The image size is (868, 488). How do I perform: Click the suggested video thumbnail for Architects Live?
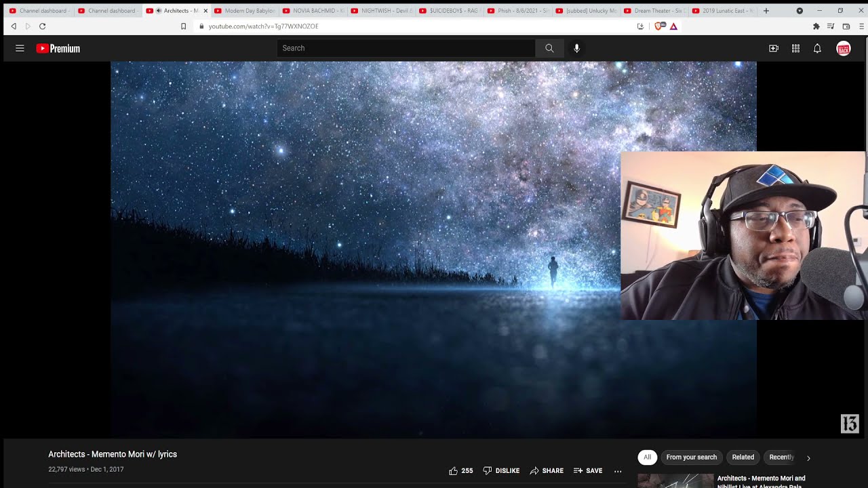click(676, 481)
